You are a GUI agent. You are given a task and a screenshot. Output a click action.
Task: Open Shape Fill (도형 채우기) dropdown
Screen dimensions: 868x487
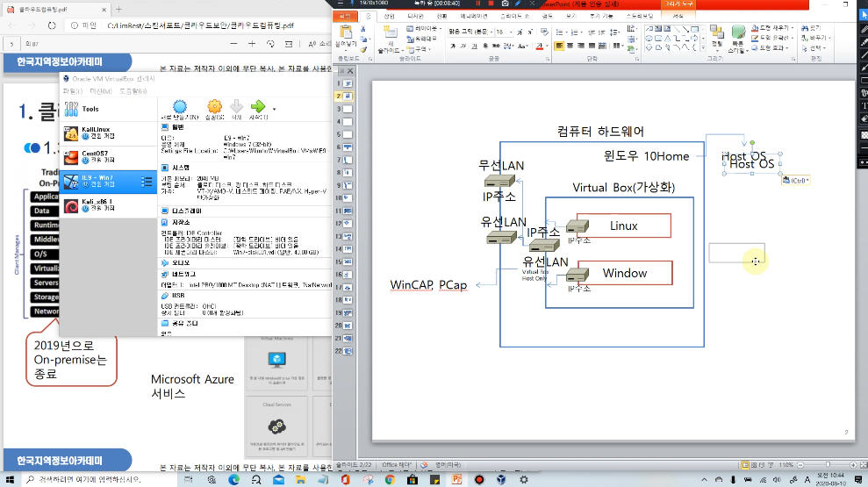772,28
